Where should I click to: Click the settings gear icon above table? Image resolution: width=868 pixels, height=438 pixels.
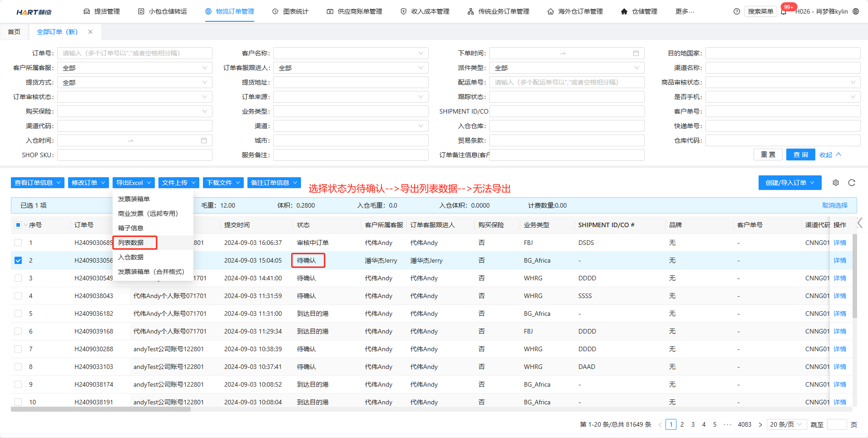tap(836, 183)
